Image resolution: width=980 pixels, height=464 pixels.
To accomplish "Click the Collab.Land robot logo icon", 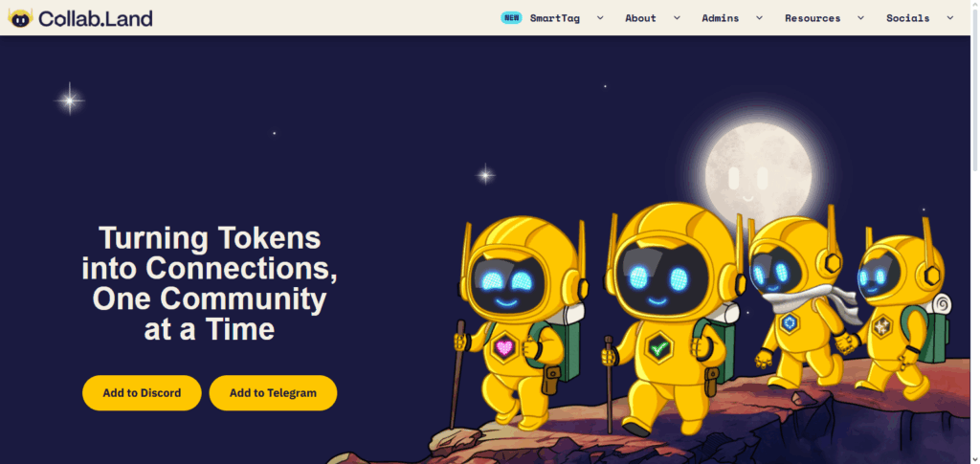I will tap(20, 18).
